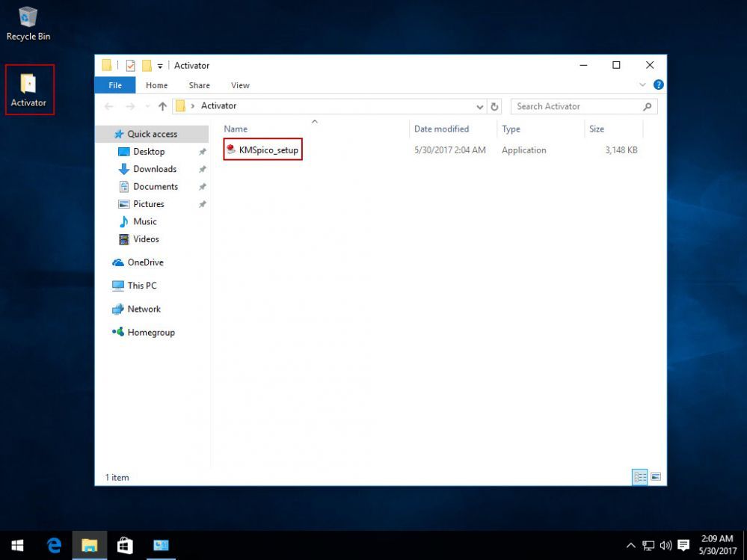The width and height of the screenshot is (747, 560).
Task: Refresh the Activator folder view
Action: tap(494, 107)
